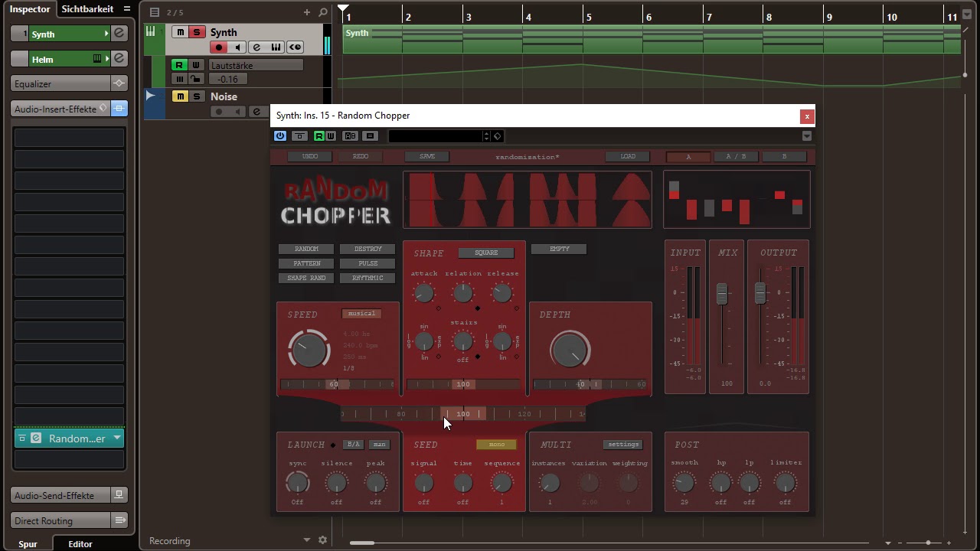Open Random Chopper insert editor icon
This screenshot has width=980, height=551.
click(35, 439)
